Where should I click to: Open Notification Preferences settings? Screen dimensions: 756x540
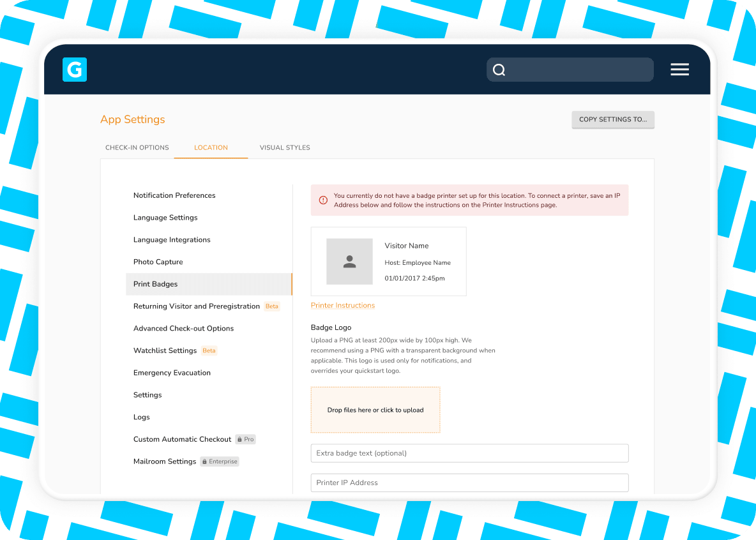pos(174,195)
